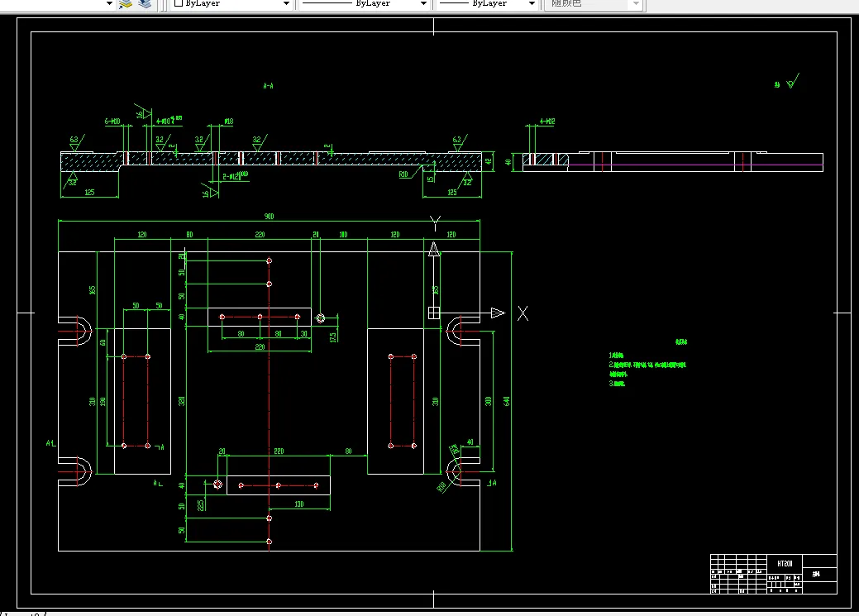The width and height of the screenshot is (859, 616).
Task: Select the A-A section view title
Action: pos(268,85)
